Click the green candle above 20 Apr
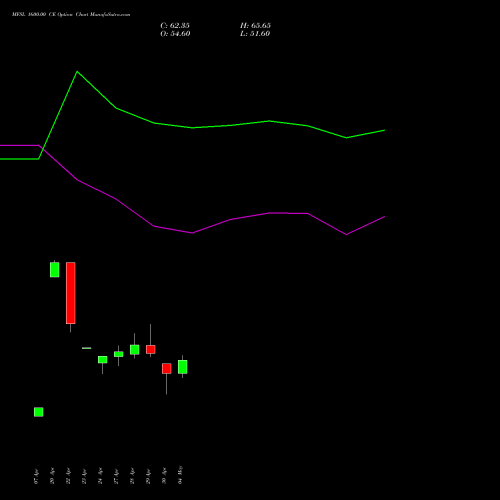The height and width of the screenshot is (500, 500). (55, 269)
